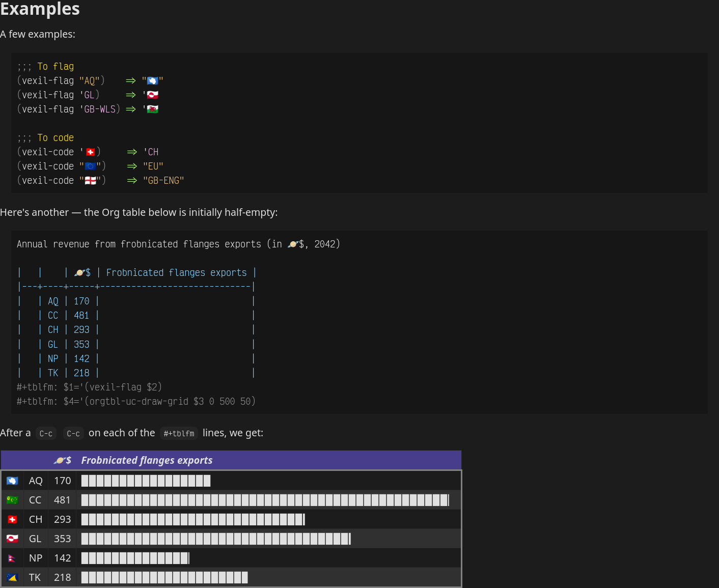Click the planet icon in the Org table header row
The width and height of the screenshot is (719, 588).
(x=79, y=273)
